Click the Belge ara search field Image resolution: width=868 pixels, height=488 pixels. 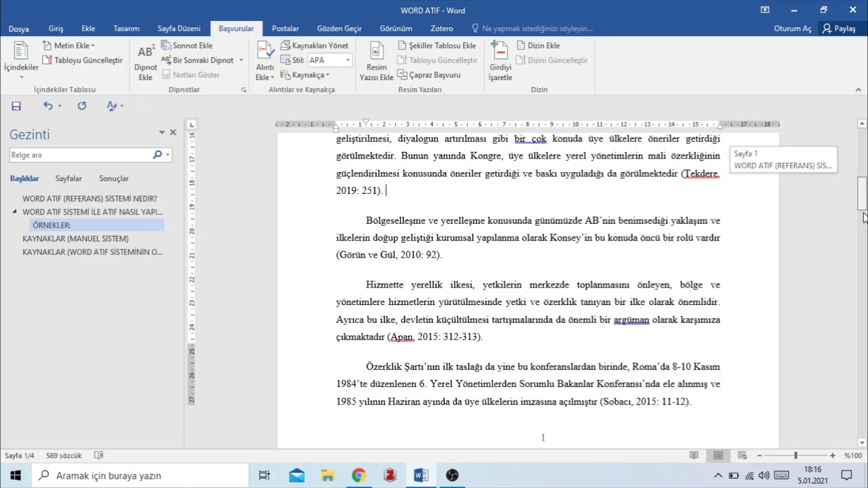click(80, 155)
